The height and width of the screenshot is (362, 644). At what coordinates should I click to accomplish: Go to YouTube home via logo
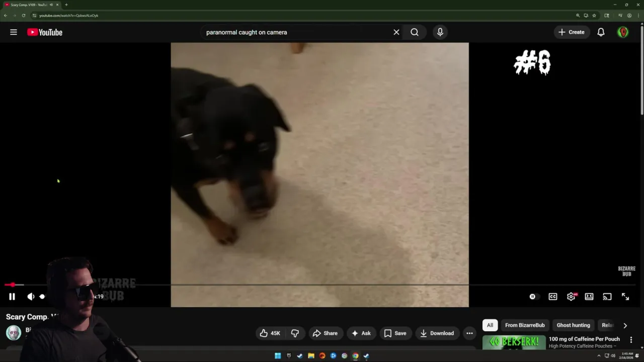pyautogui.click(x=45, y=32)
